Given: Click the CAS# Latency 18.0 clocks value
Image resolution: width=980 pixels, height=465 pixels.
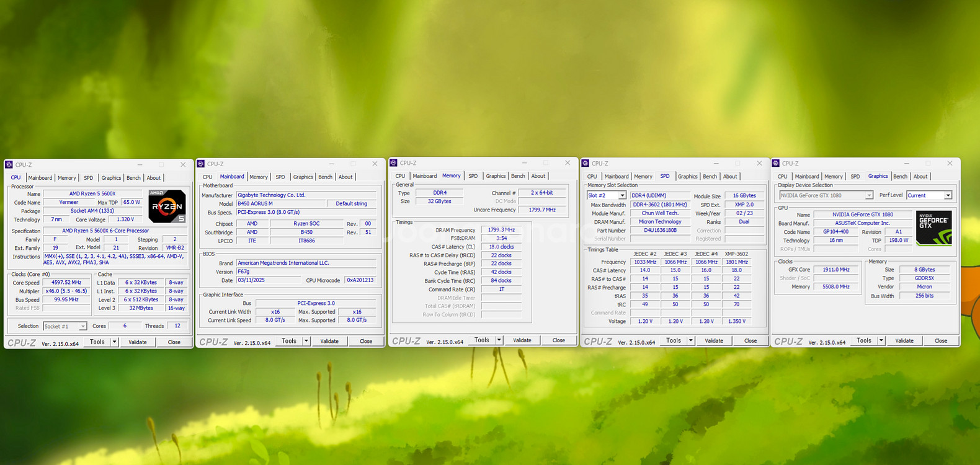Looking at the screenshot, I should tap(501, 247).
